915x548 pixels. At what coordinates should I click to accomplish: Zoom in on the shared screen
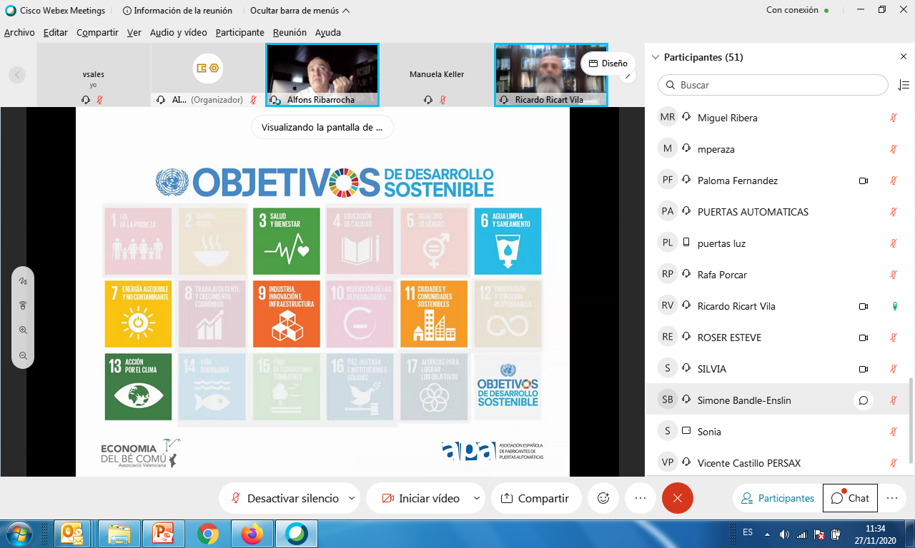pyautogui.click(x=23, y=330)
